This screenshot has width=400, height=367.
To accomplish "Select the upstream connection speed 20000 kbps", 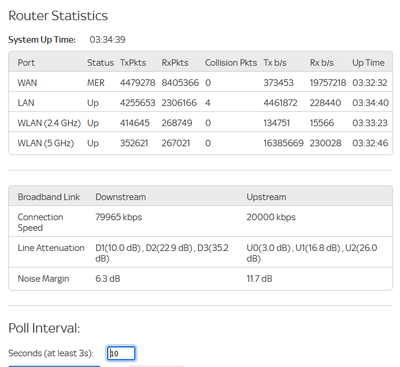I will pyautogui.click(x=271, y=217).
